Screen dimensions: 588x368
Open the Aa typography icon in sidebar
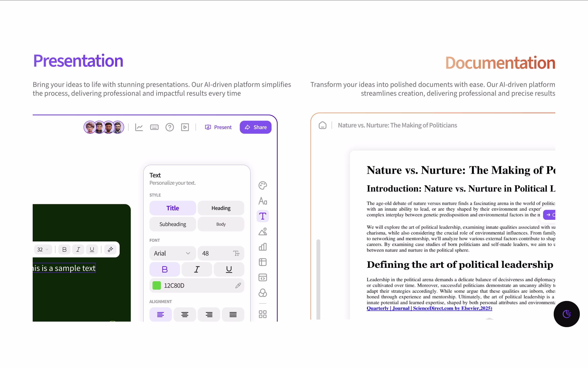point(263,201)
